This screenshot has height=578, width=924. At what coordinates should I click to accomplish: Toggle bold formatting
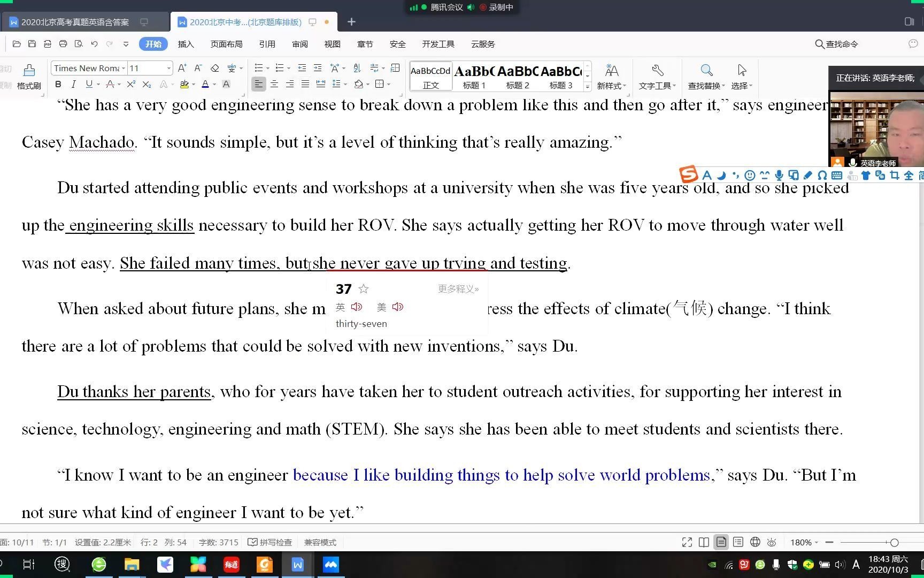[58, 84]
